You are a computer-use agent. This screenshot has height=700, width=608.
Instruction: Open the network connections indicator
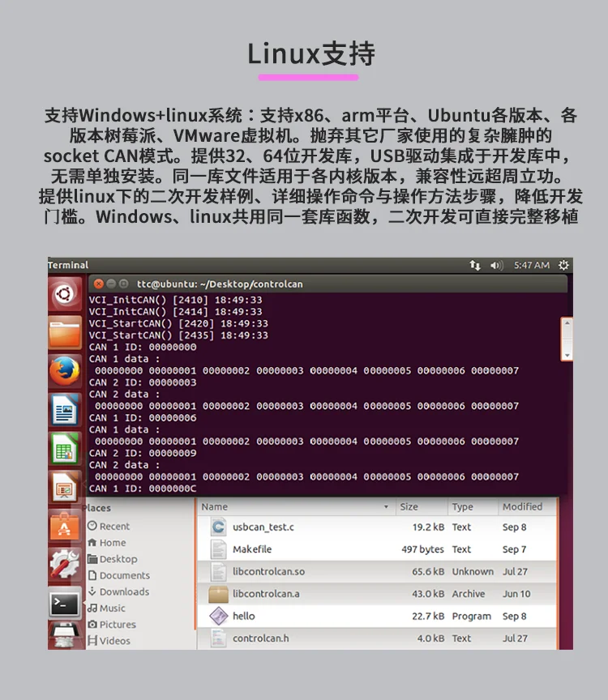tap(475, 265)
